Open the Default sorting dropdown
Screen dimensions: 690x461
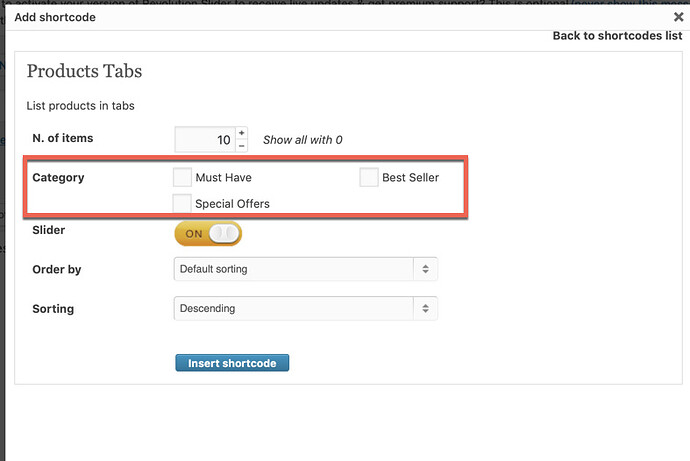coord(305,269)
